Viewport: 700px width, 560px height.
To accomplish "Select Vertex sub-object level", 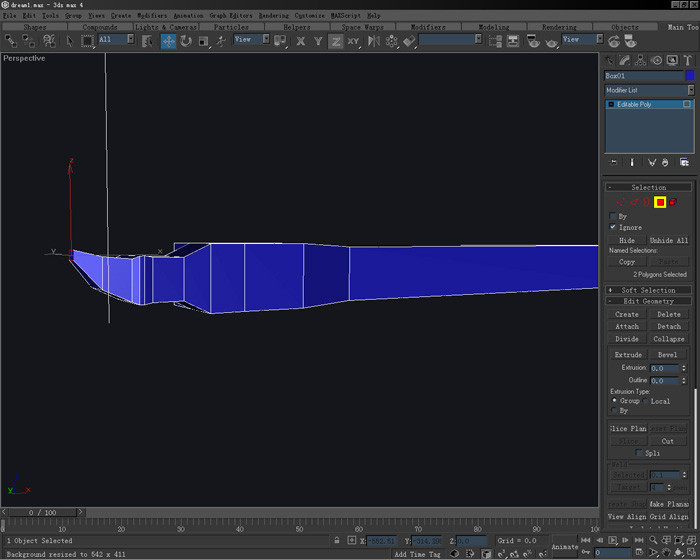I will [621, 202].
